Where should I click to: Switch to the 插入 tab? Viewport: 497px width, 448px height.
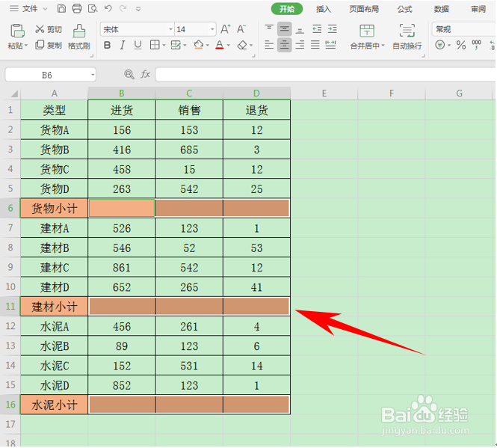[x=324, y=9]
